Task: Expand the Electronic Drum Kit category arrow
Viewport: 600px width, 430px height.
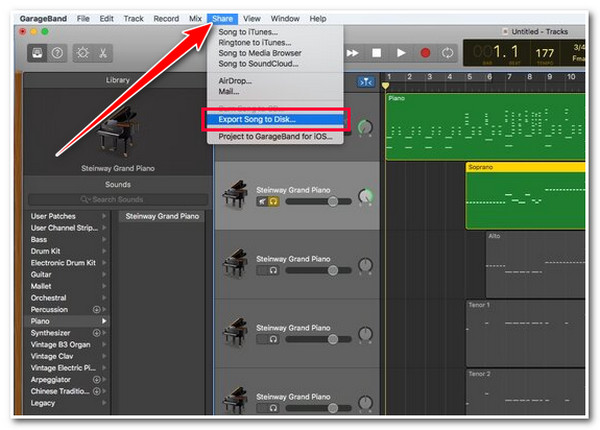Action: (x=104, y=263)
